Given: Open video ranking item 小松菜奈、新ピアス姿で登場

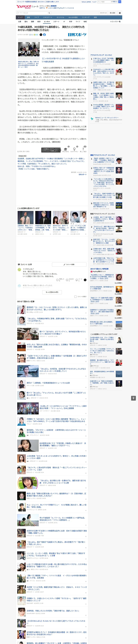Looking at the screenshot, I should 104,219.
